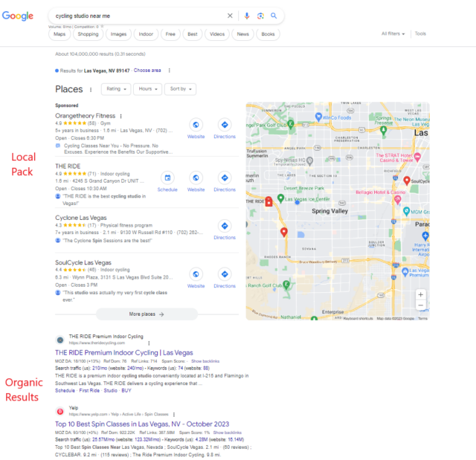Open Orangetheory Fitness ad options menu
The image size is (476, 460).
tap(120, 116)
